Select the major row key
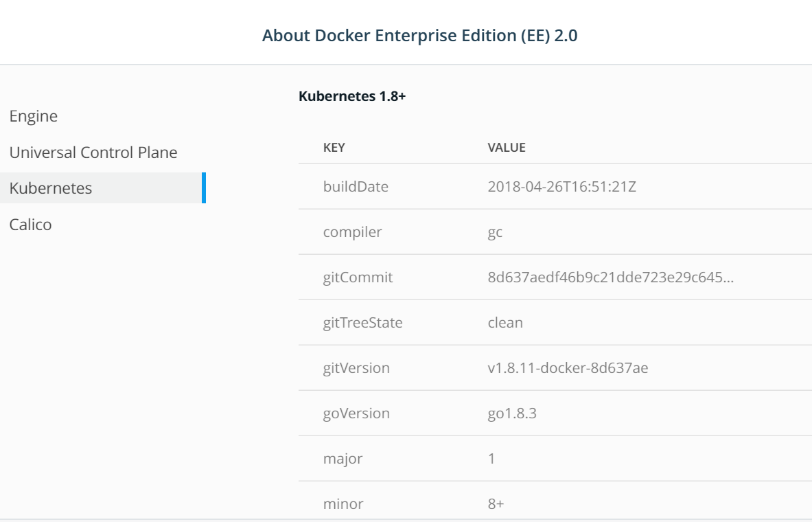The height and width of the screenshot is (522, 812). pos(343,459)
